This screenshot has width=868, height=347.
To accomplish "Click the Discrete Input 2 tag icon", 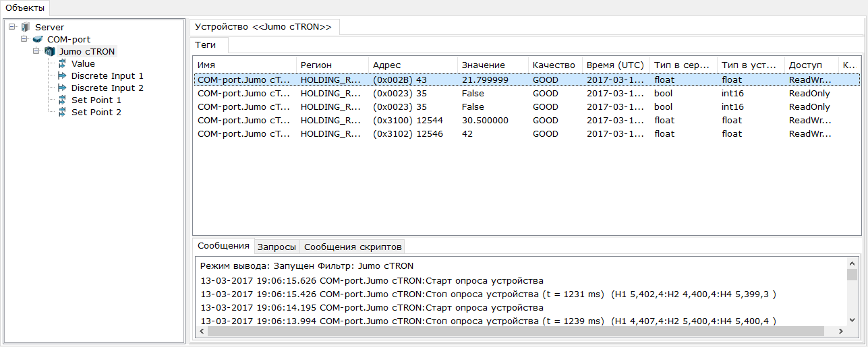I will [x=62, y=88].
